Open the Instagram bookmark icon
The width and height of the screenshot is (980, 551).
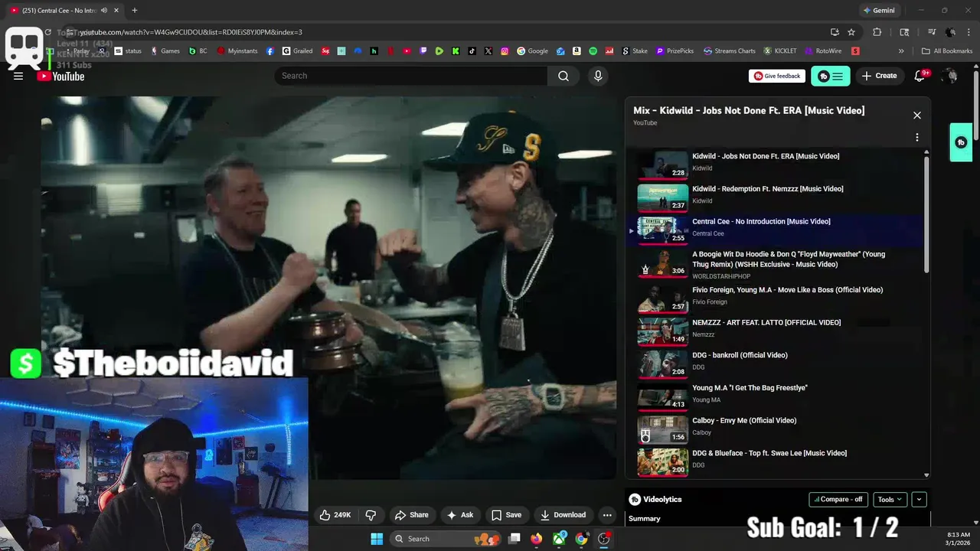click(x=505, y=51)
